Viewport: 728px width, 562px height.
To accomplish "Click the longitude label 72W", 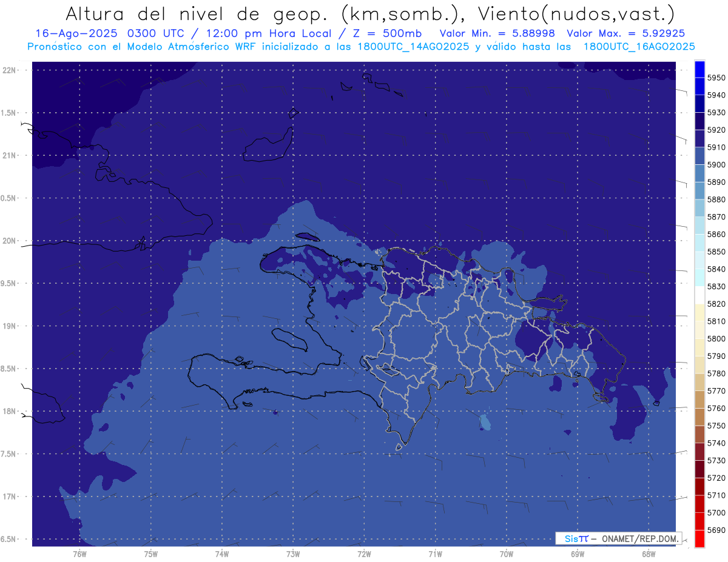I will 365,554.
